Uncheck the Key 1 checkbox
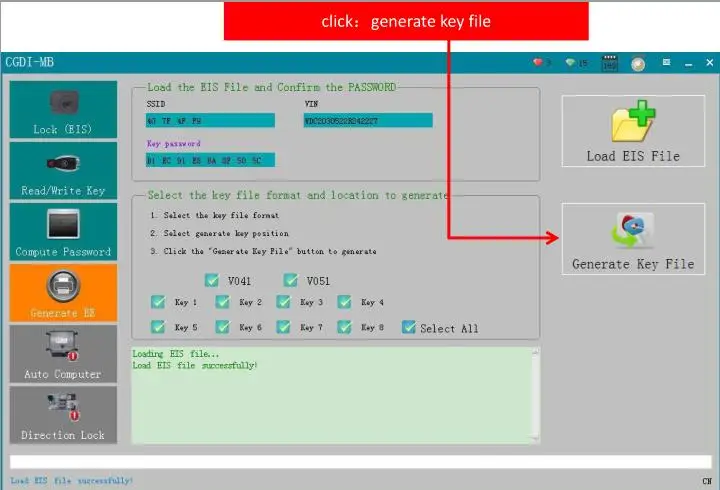The image size is (720, 490). tap(158, 302)
